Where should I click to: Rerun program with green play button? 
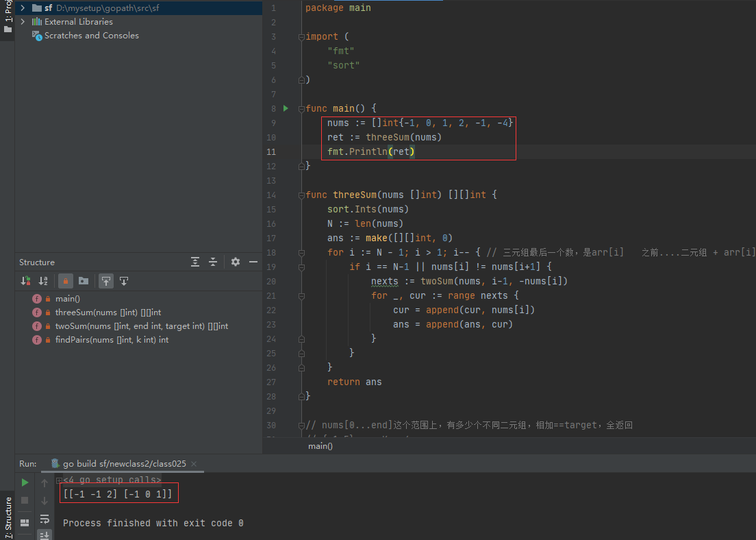[25, 482]
